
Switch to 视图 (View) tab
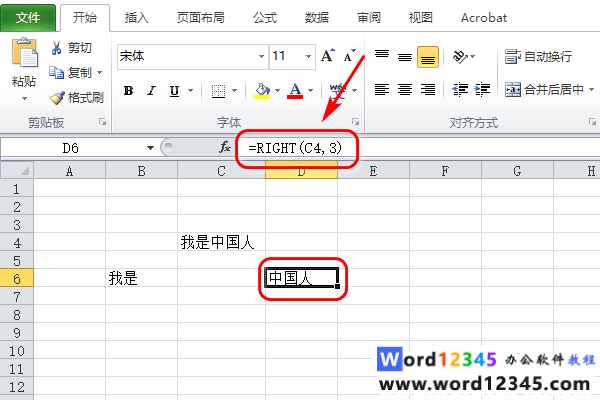(421, 18)
